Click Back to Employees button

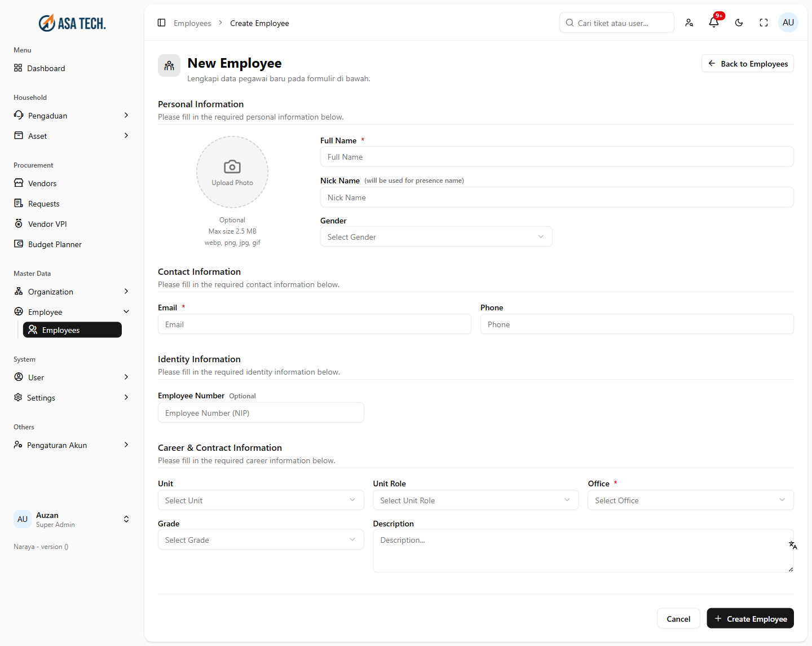tap(748, 64)
